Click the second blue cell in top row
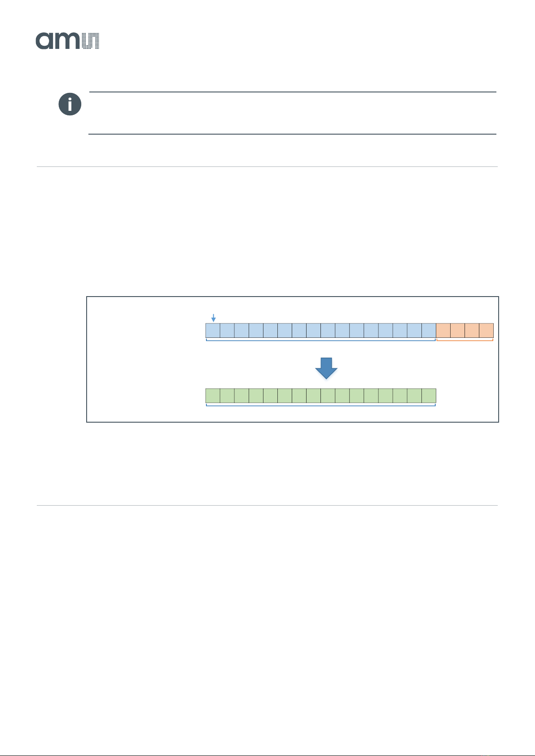Viewport: 535px width, 756px height. point(227,331)
